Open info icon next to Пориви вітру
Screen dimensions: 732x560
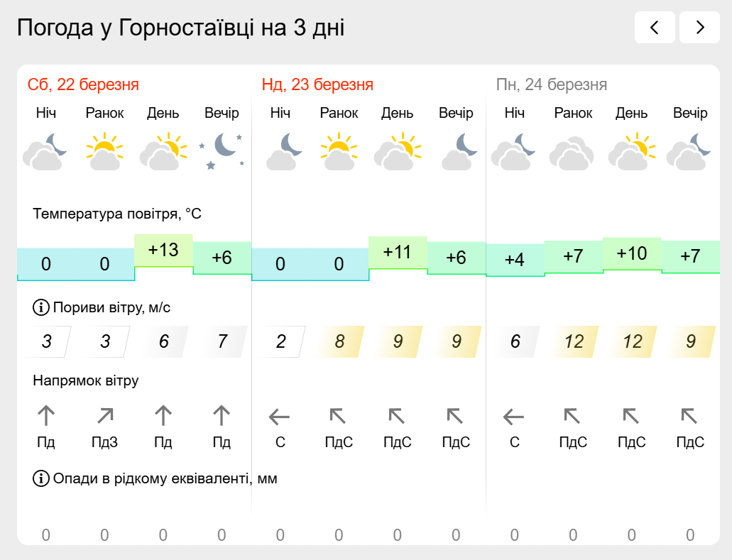(x=41, y=307)
